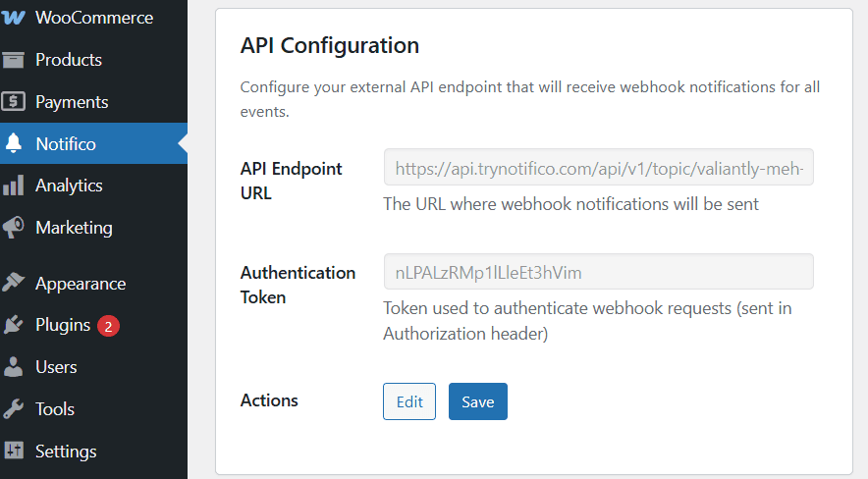Click the Edit button under Actions
Screen dimensions: 868x479
coord(409,401)
